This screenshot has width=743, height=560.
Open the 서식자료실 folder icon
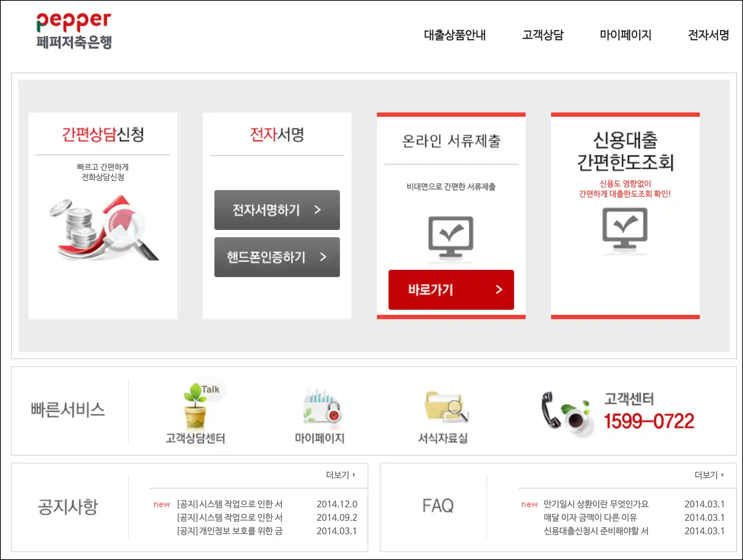tap(446, 407)
